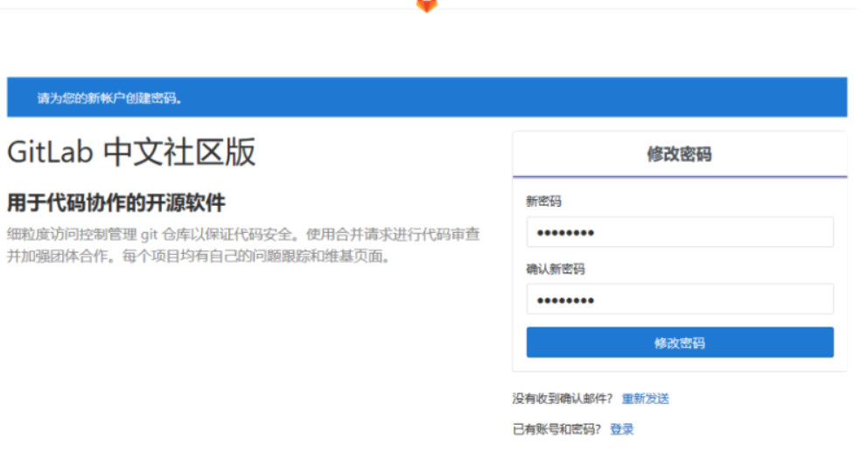Screen dimensions: 868x452
Task: Click the text 没有收到确认邮件?
Action: click(x=563, y=399)
